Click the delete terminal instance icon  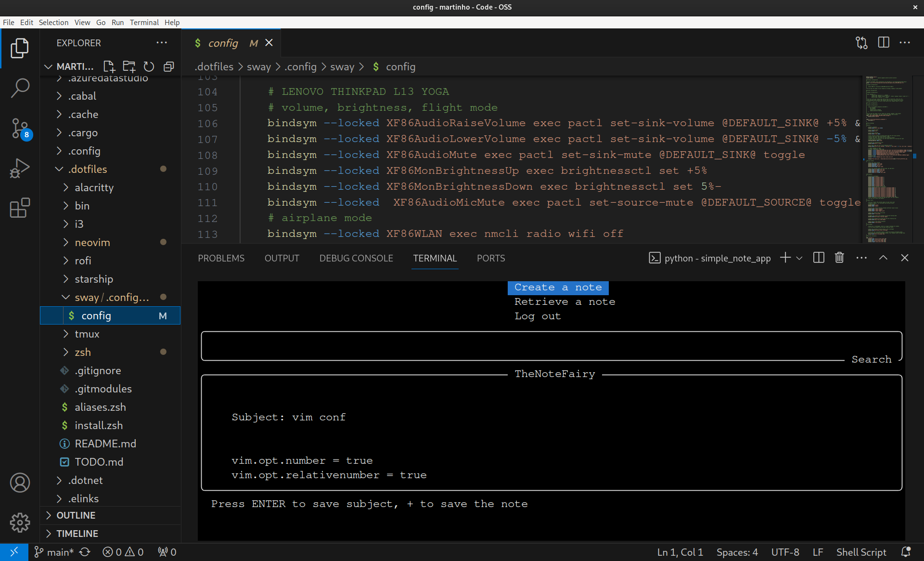pyautogui.click(x=839, y=258)
